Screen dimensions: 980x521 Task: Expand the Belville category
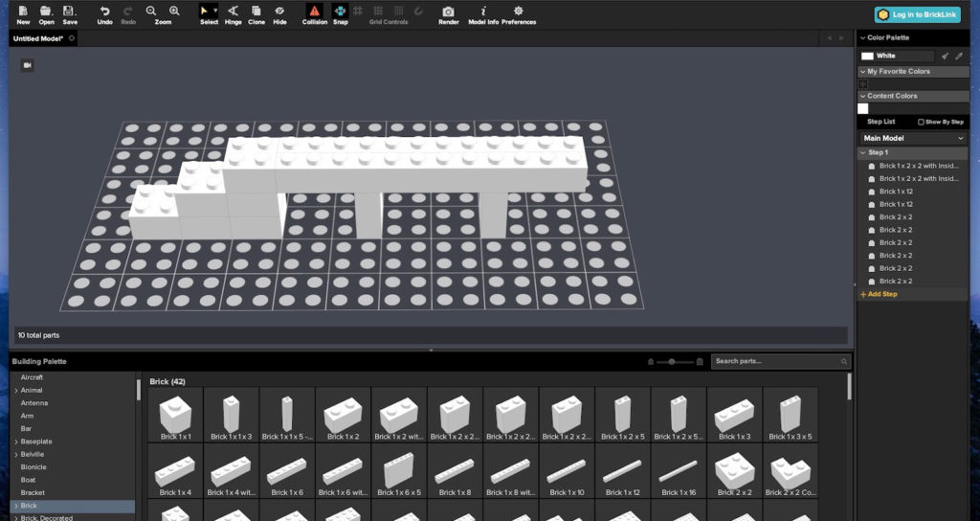click(16, 454)
